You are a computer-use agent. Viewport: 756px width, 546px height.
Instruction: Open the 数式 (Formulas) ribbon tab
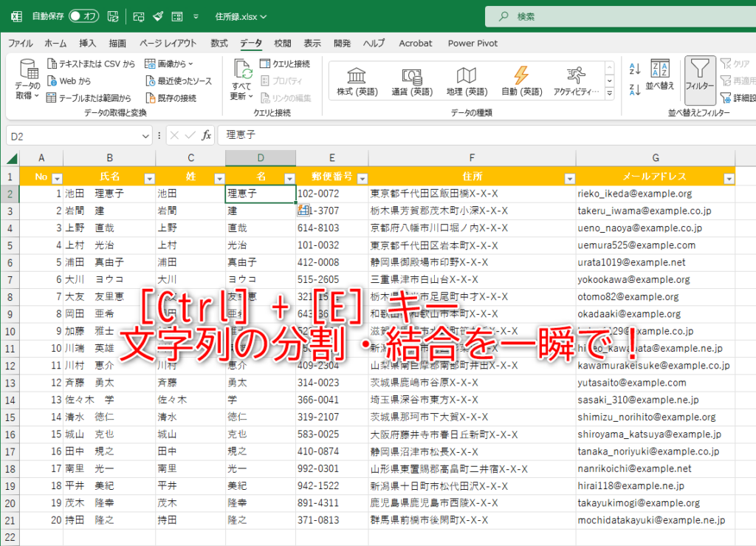219,43
